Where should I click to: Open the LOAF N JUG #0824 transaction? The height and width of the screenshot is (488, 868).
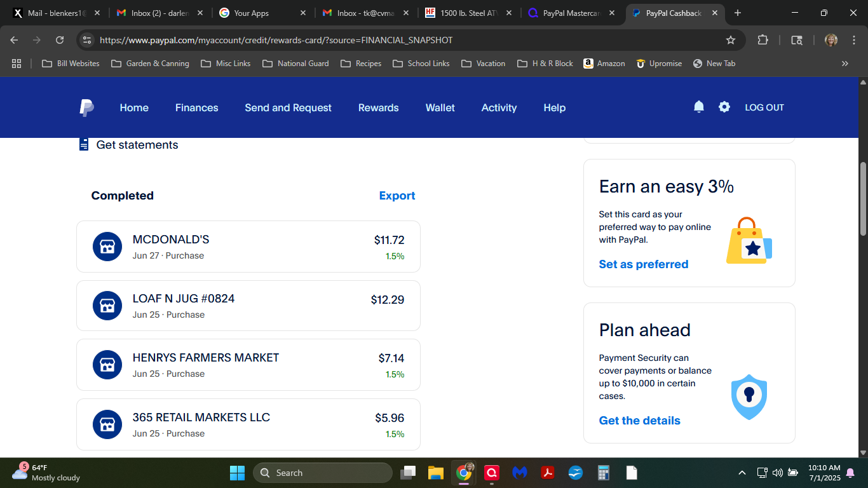click(x=248, y=306)
